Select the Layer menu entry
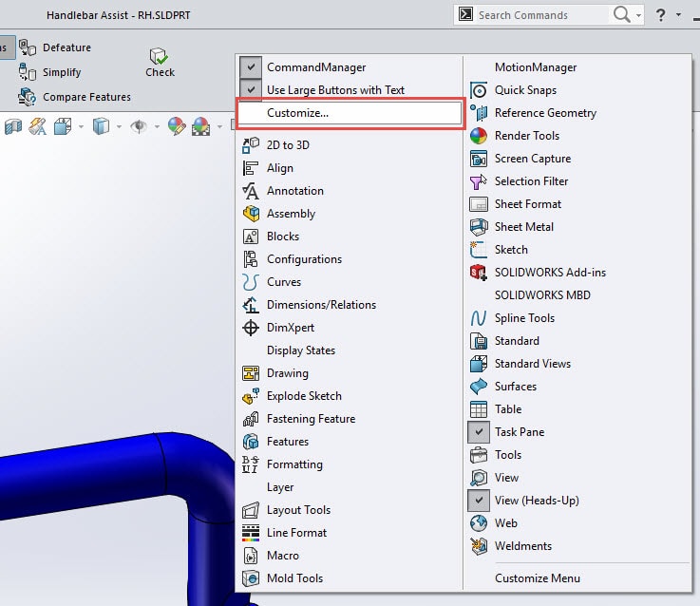Screen dimensions: 700x606 point(280,487)
